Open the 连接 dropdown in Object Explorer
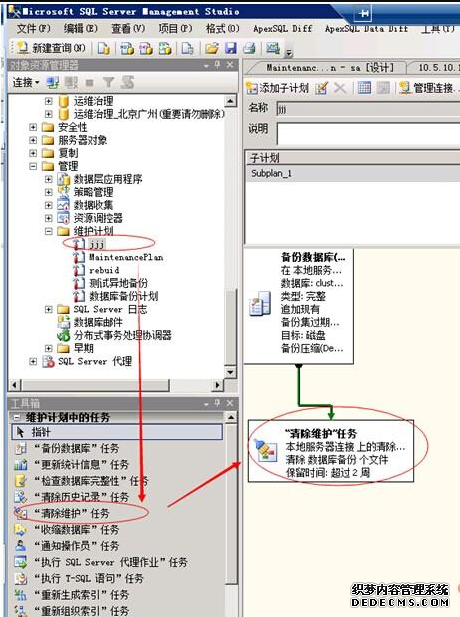Viewport: 460px width, 617px height. coord(26,83)
